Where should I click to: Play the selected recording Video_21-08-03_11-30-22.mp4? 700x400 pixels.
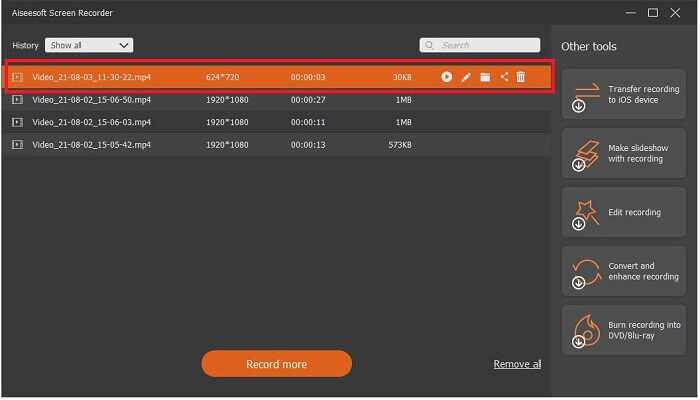tap(447, 77)
